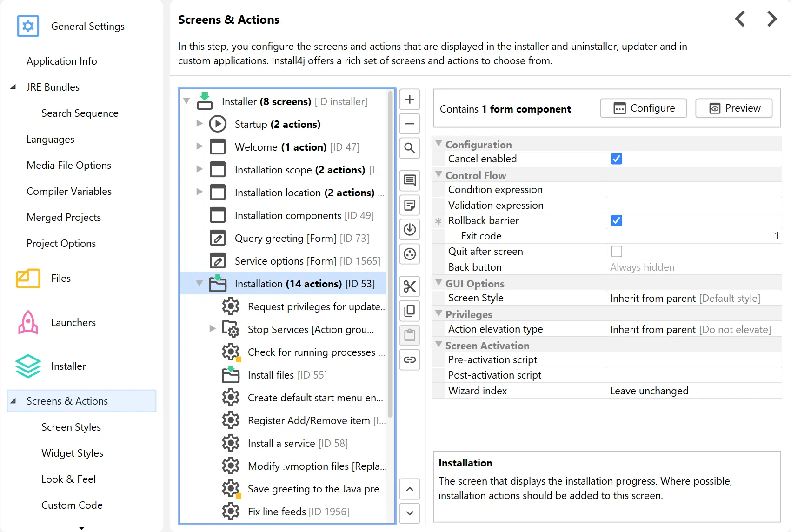Open the Launchers section in sidebar

(73, 322)
